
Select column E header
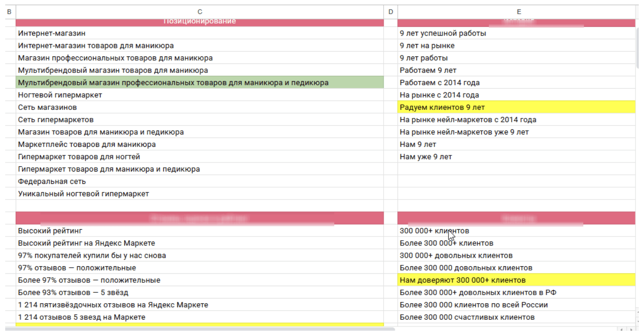click(x=518, y=11)
